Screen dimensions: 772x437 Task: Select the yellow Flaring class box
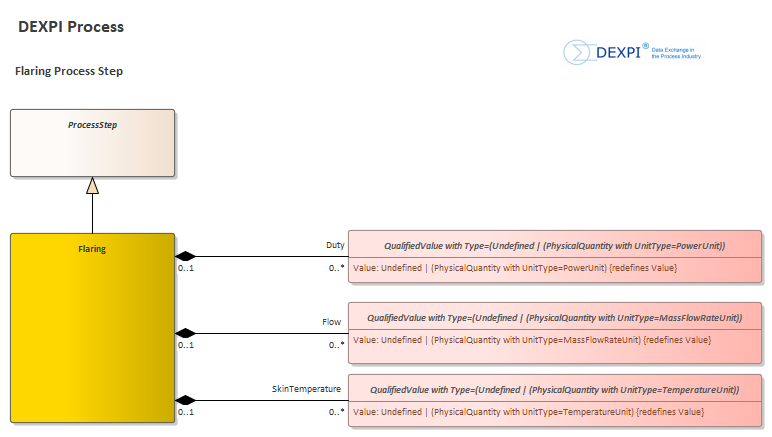tap(92, 328)
